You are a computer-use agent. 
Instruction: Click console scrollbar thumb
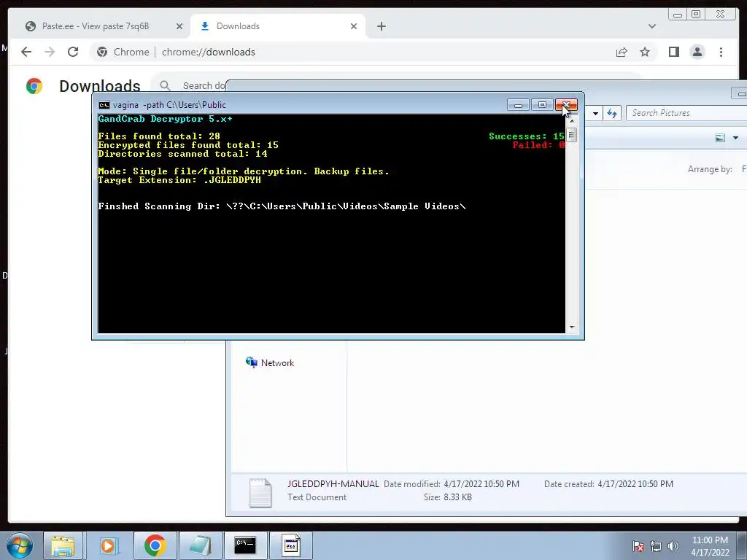[572, 135]
